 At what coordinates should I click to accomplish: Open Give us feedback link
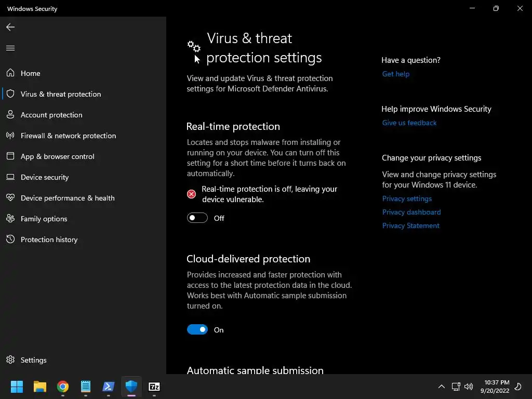pyautogui.click(x=409, y=123)
